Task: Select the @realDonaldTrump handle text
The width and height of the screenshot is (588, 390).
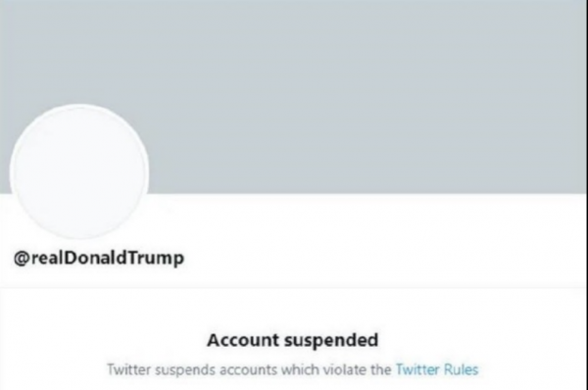Action: 99,259
